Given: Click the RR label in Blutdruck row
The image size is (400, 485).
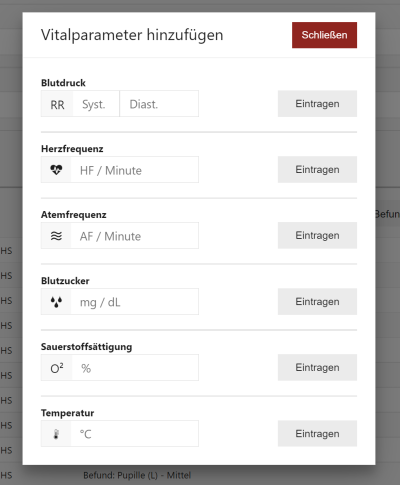Looking at the screenshot, I should click(57, 104).
